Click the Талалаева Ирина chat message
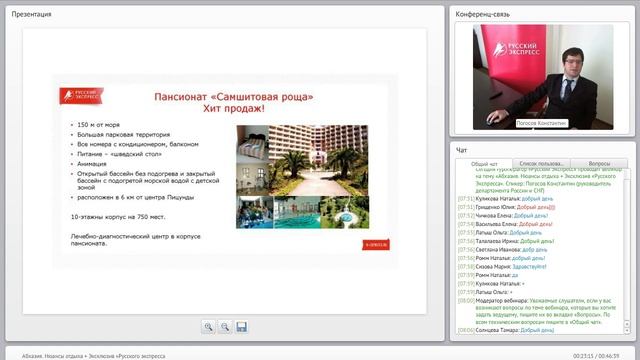 [x=506, y=241]
